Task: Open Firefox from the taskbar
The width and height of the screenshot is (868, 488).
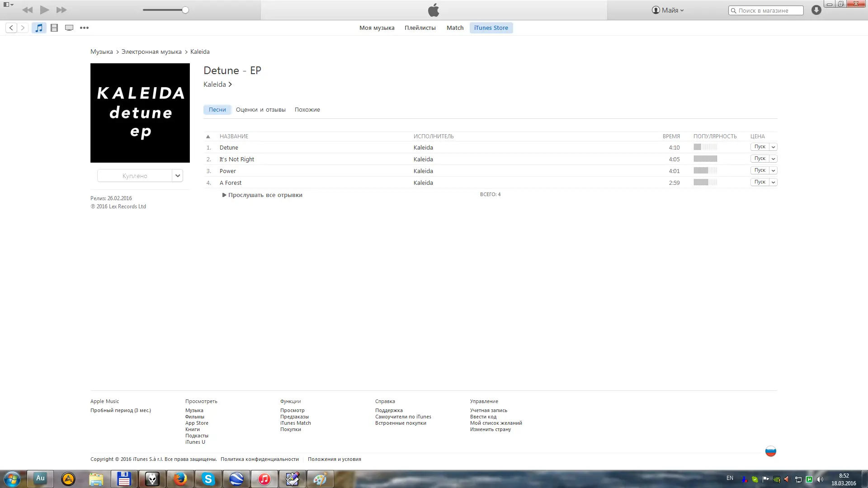Action: click(180, 479)
